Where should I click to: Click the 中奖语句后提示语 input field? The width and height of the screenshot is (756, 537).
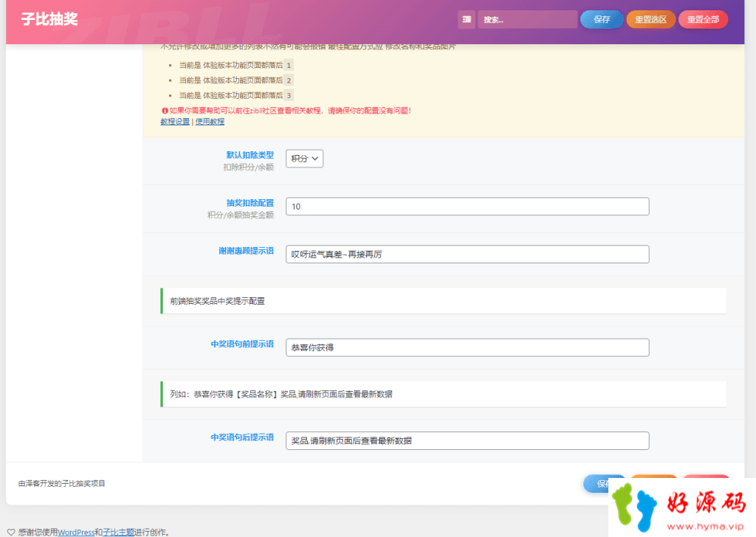coord(467,440)
